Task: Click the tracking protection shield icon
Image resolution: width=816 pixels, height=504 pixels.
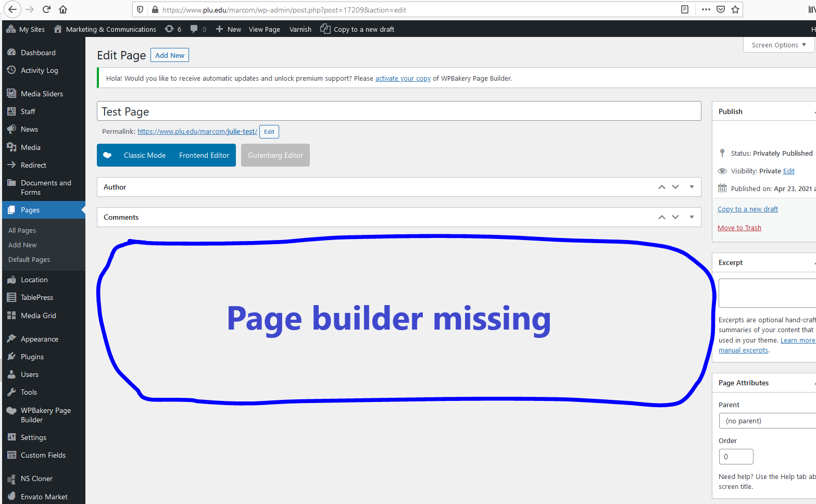Action: point(140,9)
